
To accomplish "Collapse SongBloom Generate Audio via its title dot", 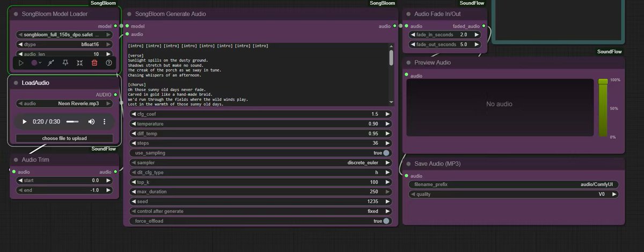I will [129, 14].
